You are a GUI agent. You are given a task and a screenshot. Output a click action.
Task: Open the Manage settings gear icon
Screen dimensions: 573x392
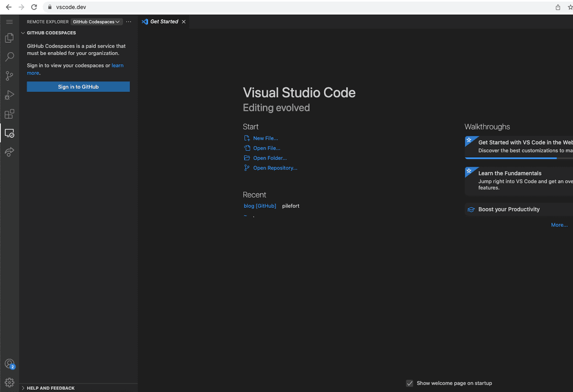9,381
